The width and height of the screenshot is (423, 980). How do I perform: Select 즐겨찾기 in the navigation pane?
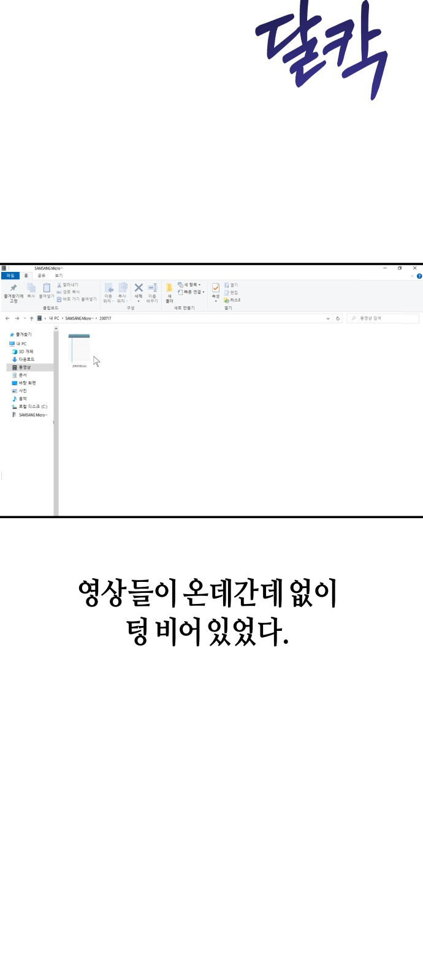pos(21,334)
